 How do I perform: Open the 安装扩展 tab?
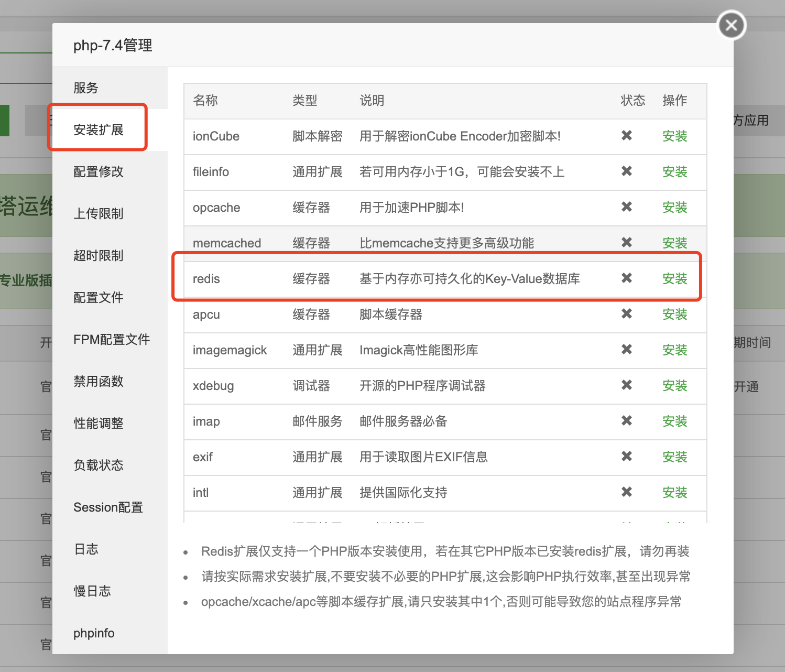pos(99,130)
